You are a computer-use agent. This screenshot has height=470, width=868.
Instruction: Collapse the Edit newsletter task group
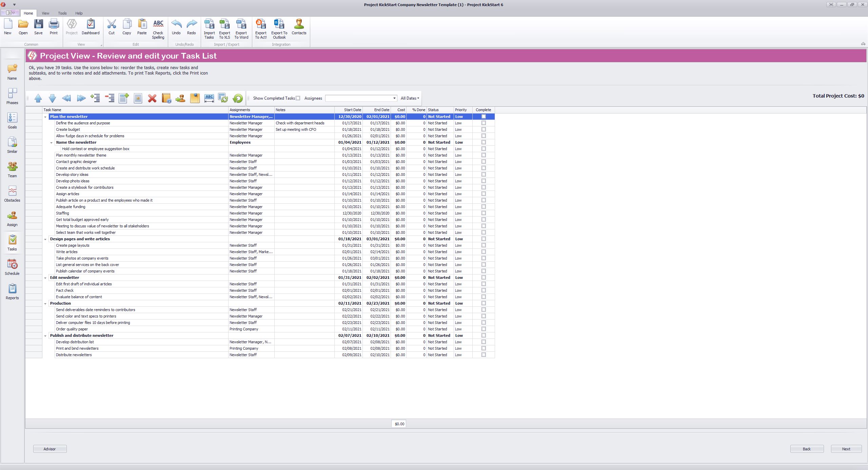coord(45,278)
